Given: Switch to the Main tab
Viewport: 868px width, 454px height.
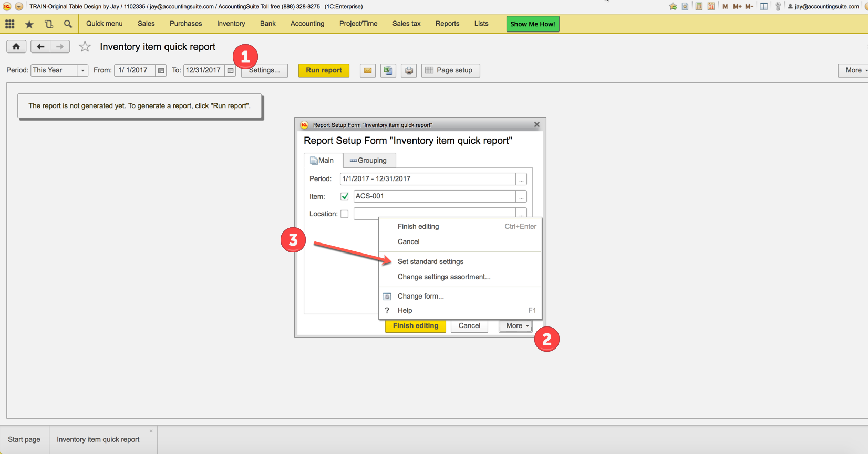Looking at the screenshot, I should pos(323,161).
